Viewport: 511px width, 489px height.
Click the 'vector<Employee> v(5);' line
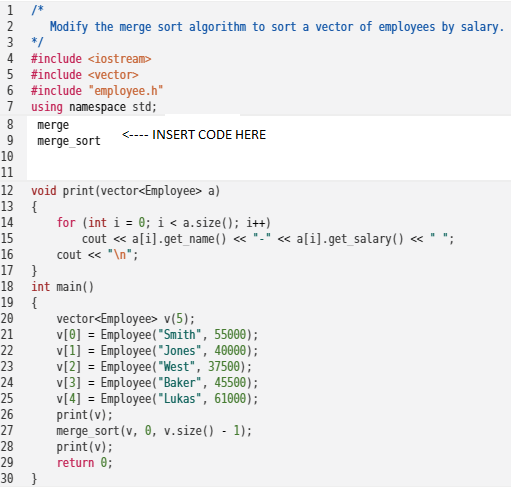tap(125, 319)
